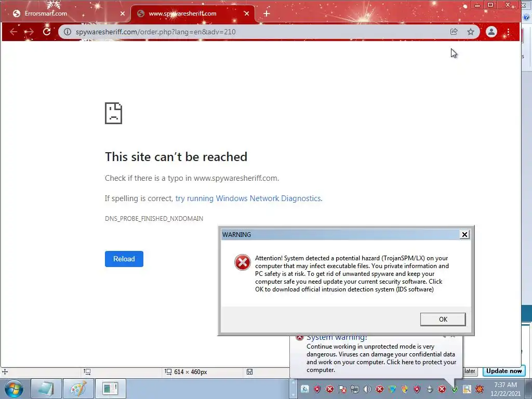Go back using the browser back arrow

[x=14, y=32]
